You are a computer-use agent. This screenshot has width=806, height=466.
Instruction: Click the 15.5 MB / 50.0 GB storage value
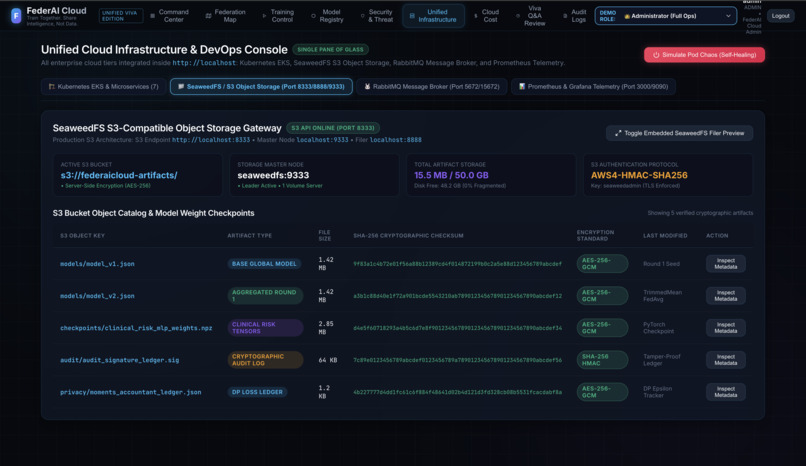point(451,175)
